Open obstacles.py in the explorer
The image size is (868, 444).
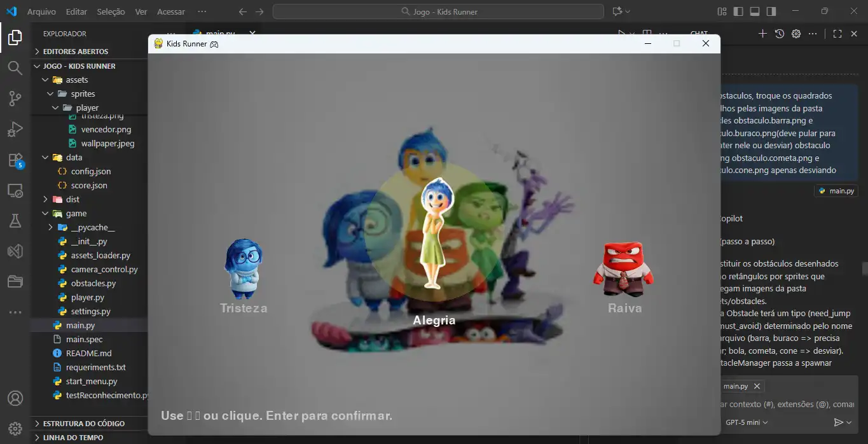(x=93, y=283)
